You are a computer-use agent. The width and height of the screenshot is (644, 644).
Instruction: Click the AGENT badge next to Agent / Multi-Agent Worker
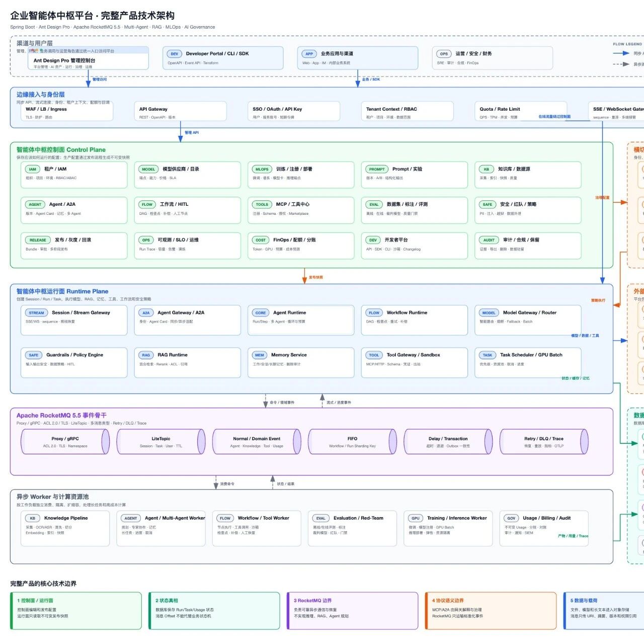tap(131, 518)
